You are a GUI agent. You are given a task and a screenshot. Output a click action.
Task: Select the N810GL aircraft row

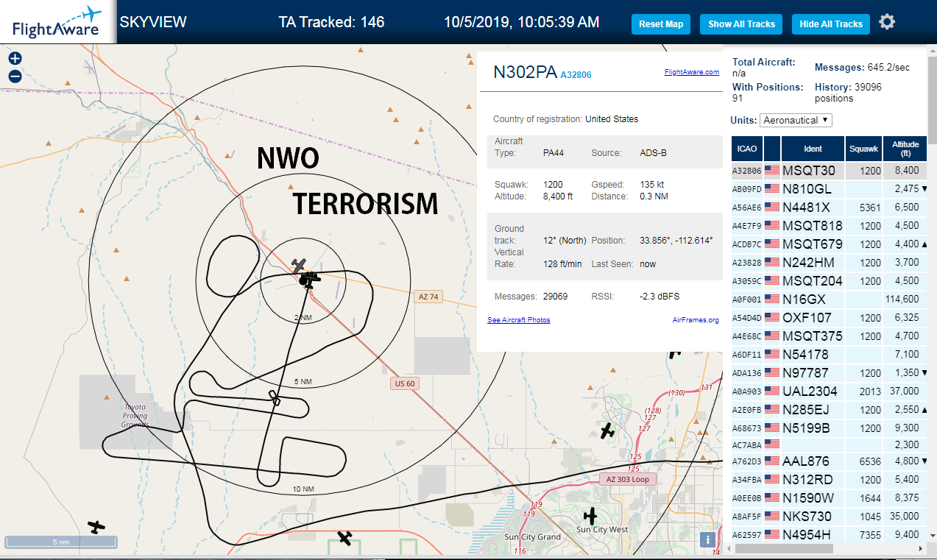829,189
